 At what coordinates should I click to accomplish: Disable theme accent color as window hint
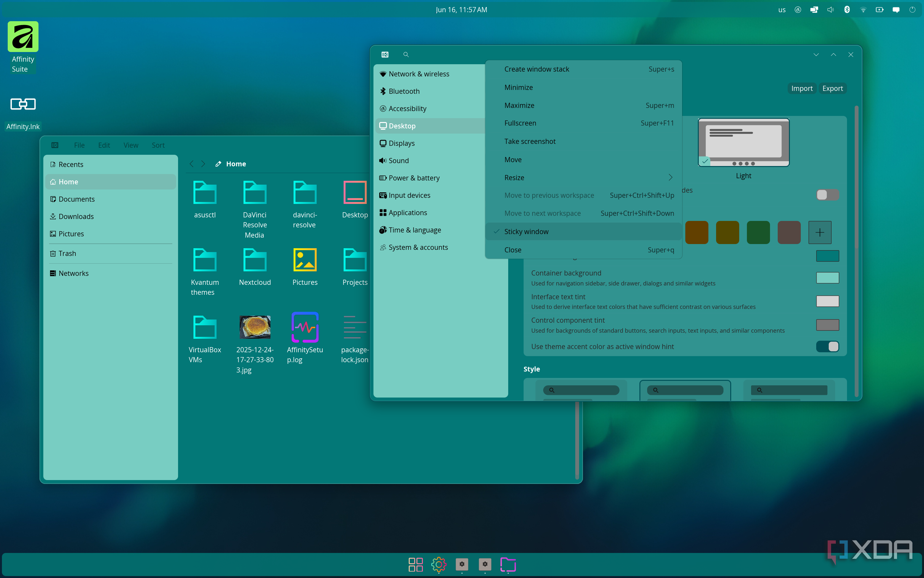(827, 347)
